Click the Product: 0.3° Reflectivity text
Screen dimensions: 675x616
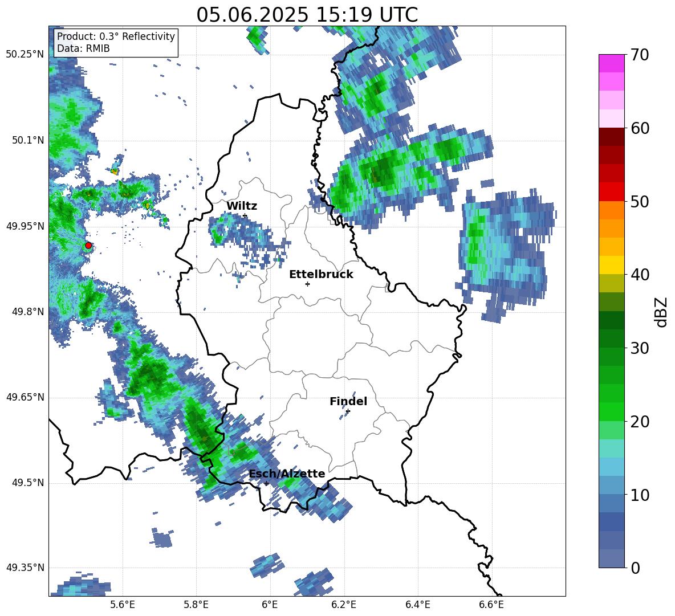(116, 36)
